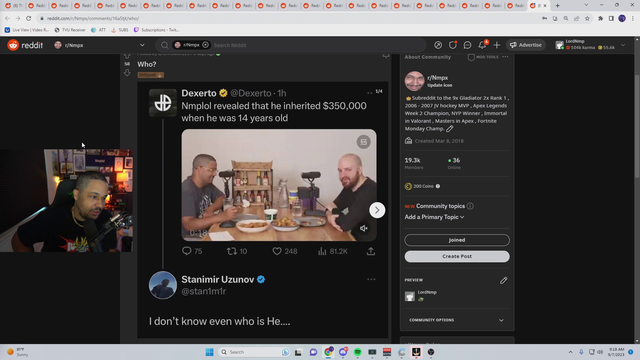Edit the user flair Preview pencil
Viewport: 640px width, 360px height.
[x=503, y=280]
